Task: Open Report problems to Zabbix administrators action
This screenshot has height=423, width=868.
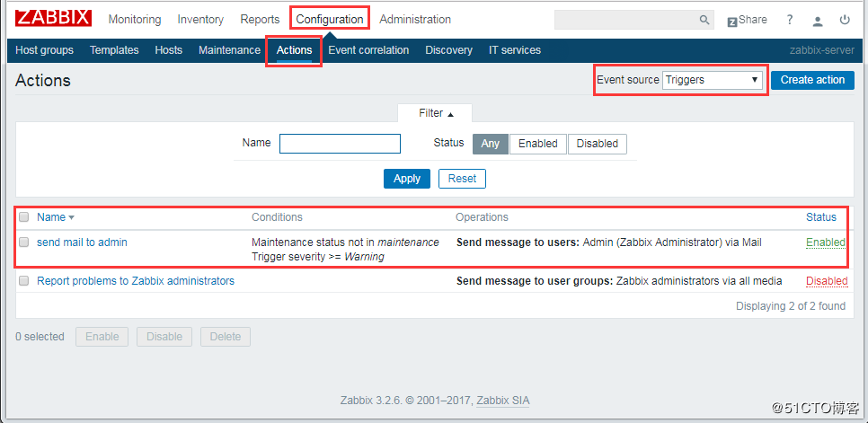Action: coord(136,281)
